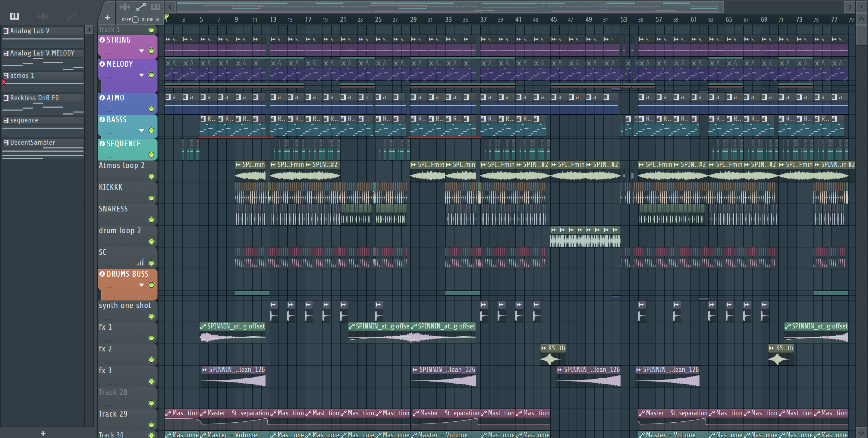Click the audio track icon on DRUMS BUSS
Viewport: 868px width, 438px height.
click(x=102, y=274)
